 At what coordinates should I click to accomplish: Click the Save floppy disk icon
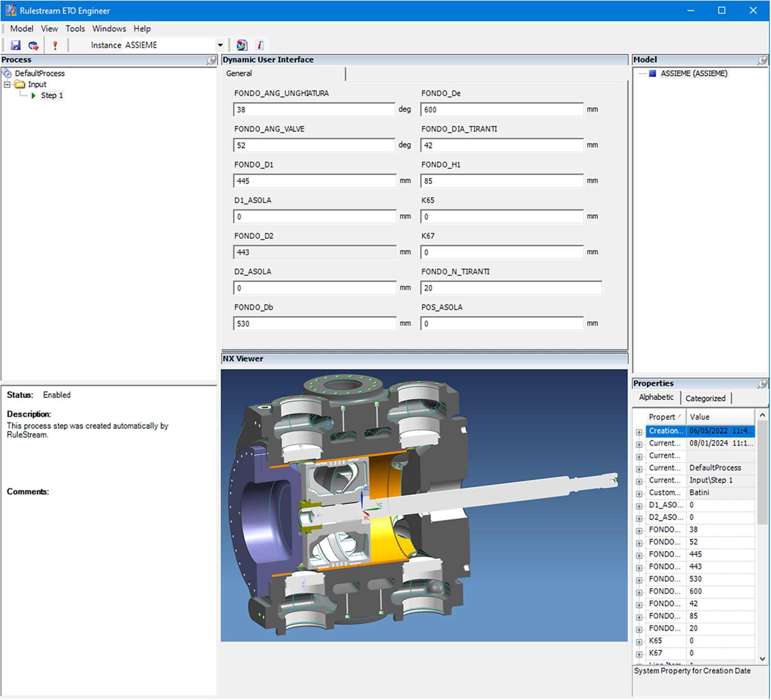(16, 45)
